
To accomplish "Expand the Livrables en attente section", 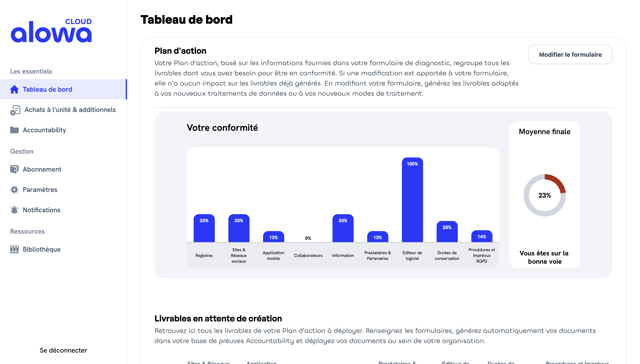I will coord(218,318).
